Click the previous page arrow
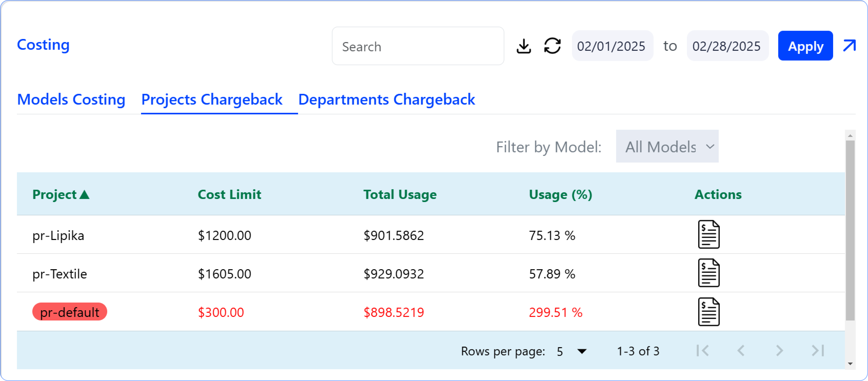The width and height of the screenshot is (868, 381). 741,351
